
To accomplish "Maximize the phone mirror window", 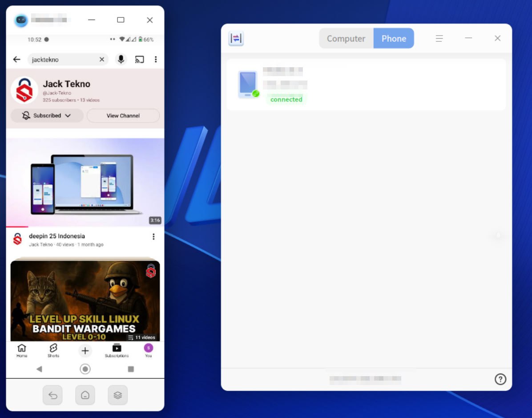I will 121,20.
